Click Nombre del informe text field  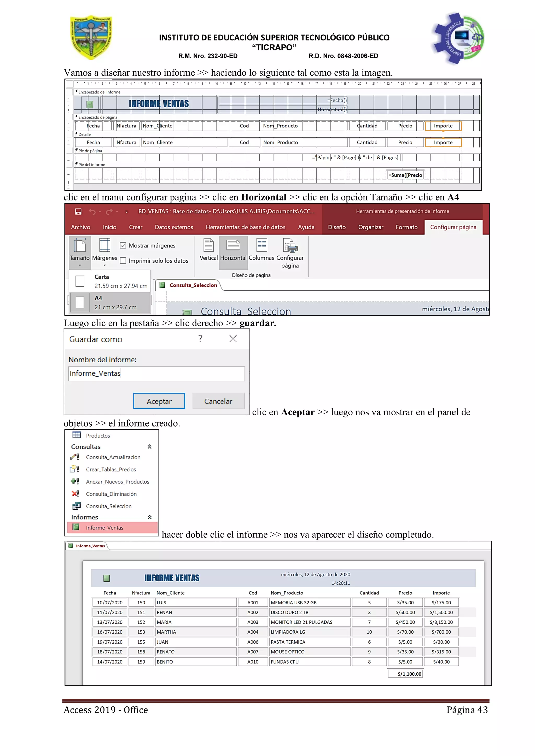click(x=156, y=374)
